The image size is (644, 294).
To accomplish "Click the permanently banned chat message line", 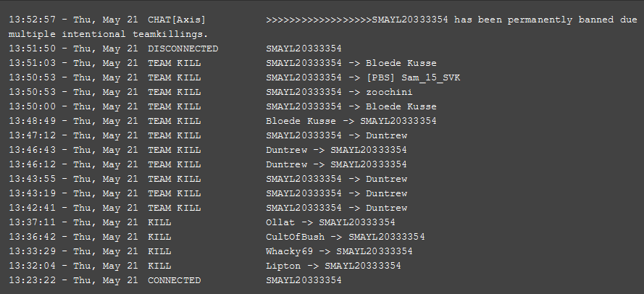I will 323,27.
